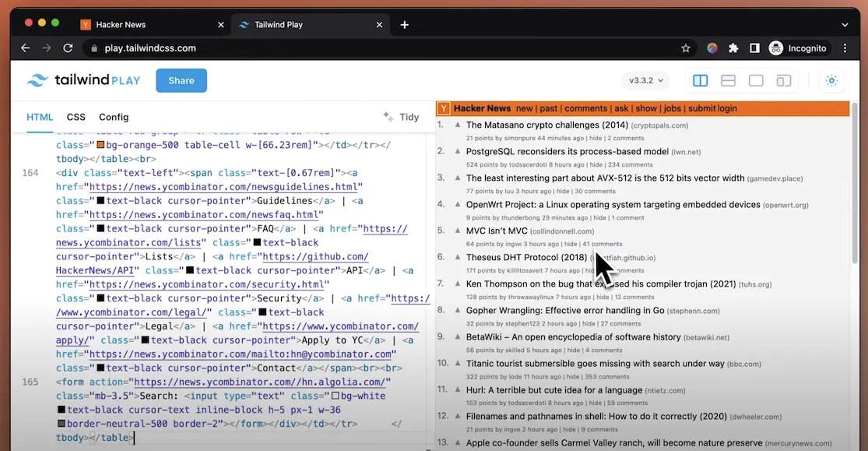Open the 'show' link in header
The height and width of the screenshot is (451, 868).
(x=646, y=108)
